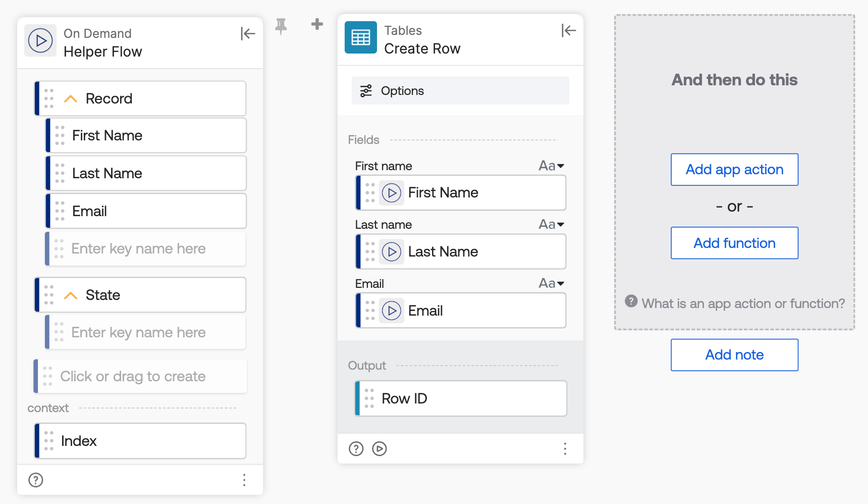Grab handle of Helper Flow Last Name field
Viewport: 868px width, 504px height.
point(60,173)
